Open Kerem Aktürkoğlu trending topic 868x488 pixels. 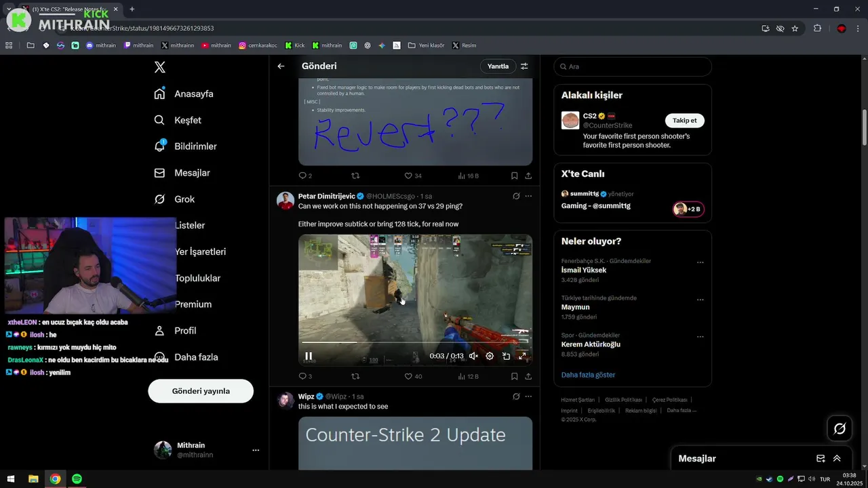click(x=591, y=344)
